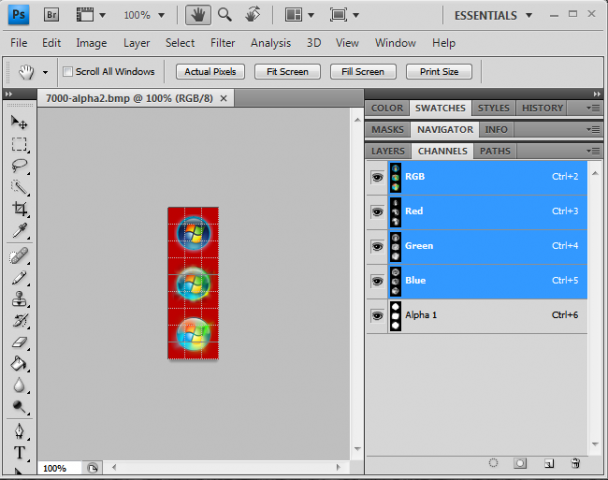Image resolution: width=608 pixels, height=480 pixels.
Task: Click the status bar document info icon
Action: (92, 468)
